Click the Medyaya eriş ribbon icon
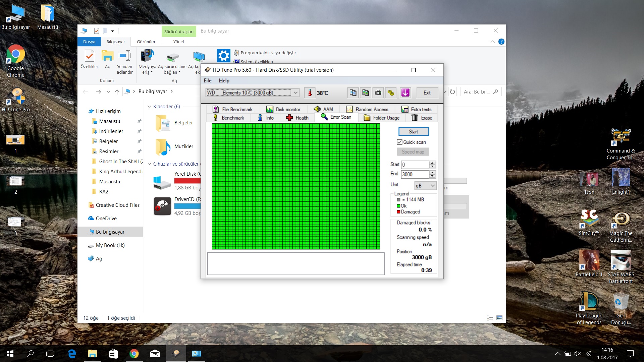644x362 pixels. (x=147, y=62)
